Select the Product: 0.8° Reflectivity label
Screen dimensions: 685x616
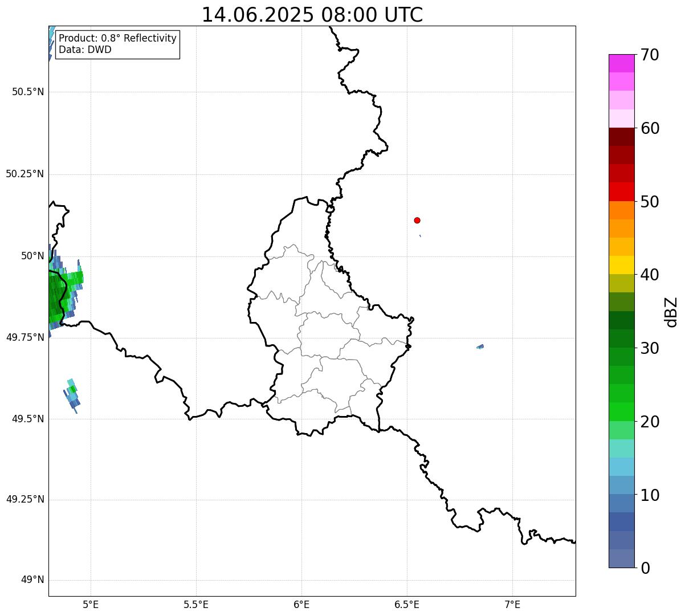pos(118,38)
